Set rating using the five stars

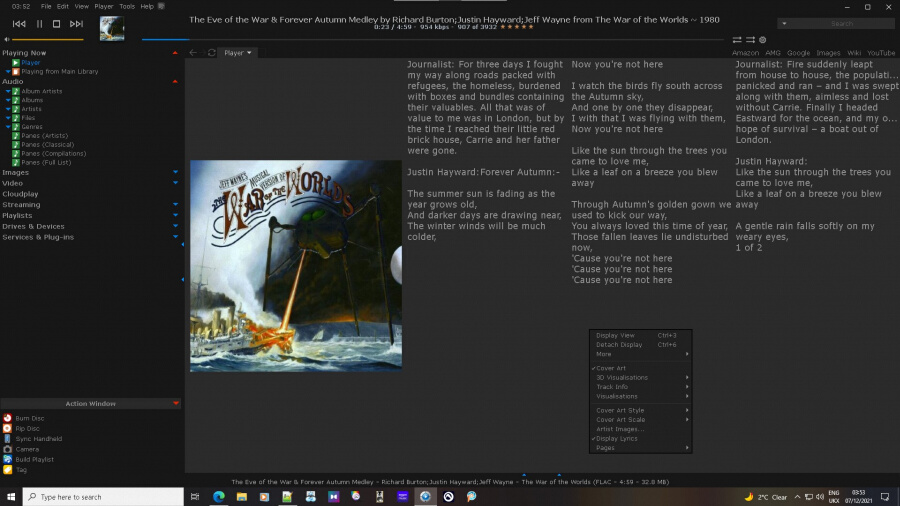pos(517,26)
